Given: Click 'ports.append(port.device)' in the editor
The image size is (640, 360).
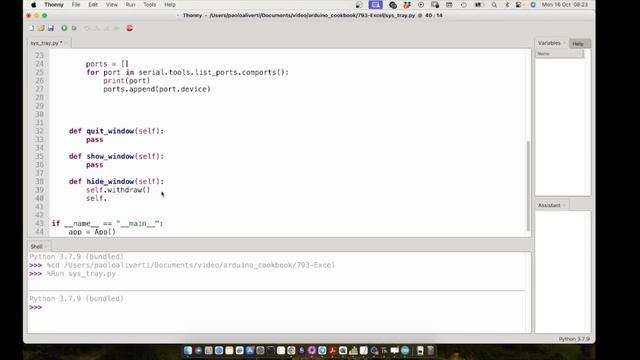Looking at the screenshot, I should point(157,89).
